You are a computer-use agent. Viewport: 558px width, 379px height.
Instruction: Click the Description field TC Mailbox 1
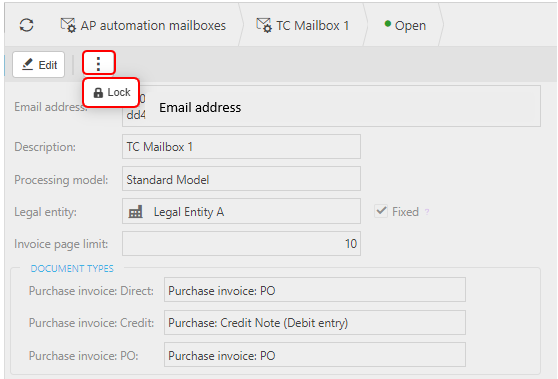pos(241,146)
